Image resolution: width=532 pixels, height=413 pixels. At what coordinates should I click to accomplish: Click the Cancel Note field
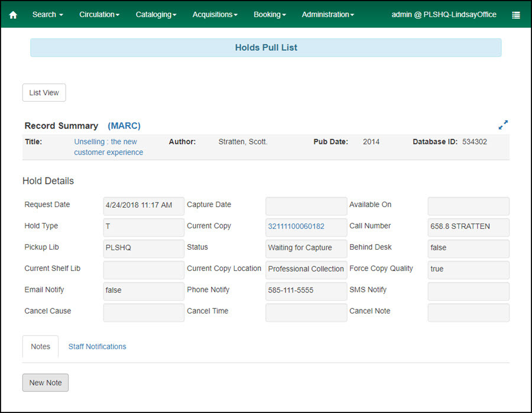(468, 312)
